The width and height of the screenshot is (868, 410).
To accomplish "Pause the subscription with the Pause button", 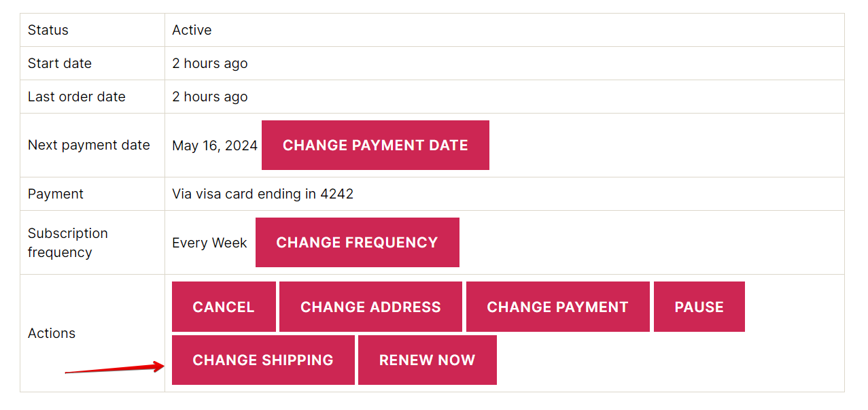I will coord(699,307).
